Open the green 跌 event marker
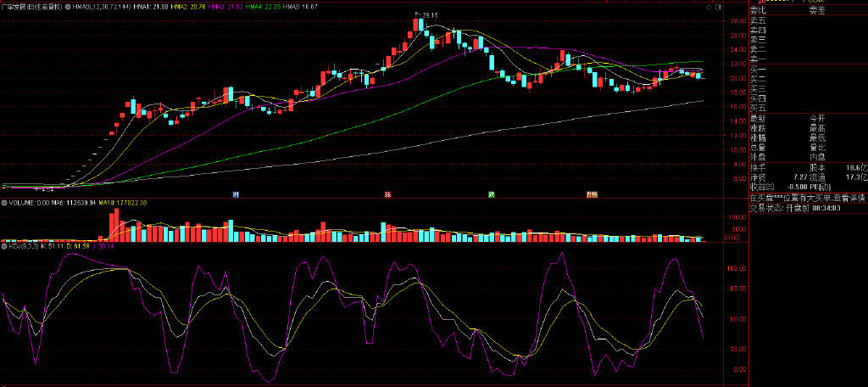Viewport: 868px width, 387px height. (x=491, y=194)
